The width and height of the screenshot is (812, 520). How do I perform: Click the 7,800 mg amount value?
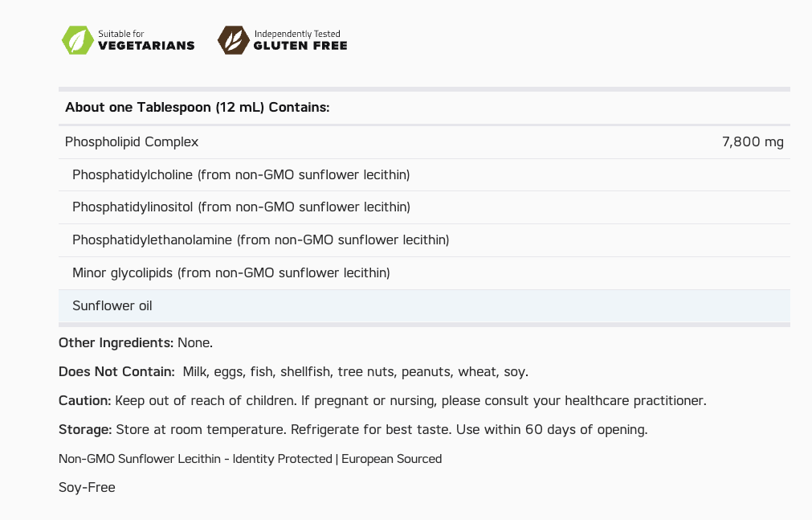tap(753, 142)
